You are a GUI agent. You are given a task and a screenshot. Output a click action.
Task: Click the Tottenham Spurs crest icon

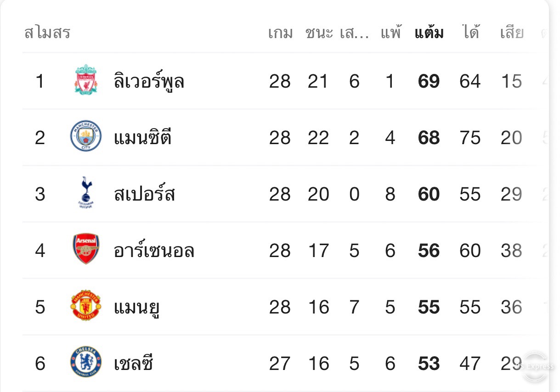(86, 193)
